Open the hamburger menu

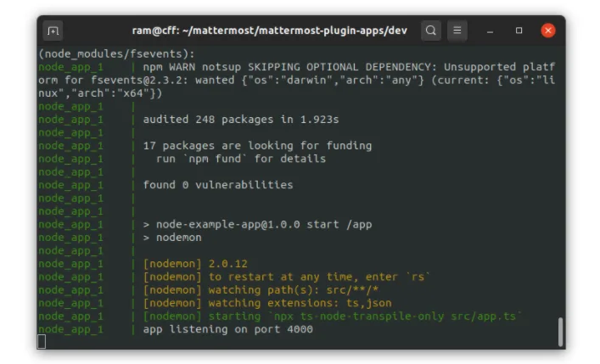(457, 31)
